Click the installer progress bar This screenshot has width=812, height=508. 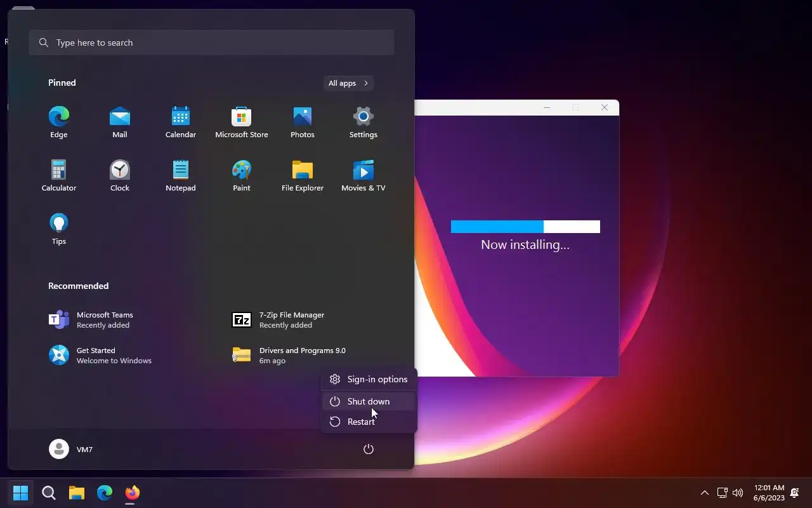[525, 227]
